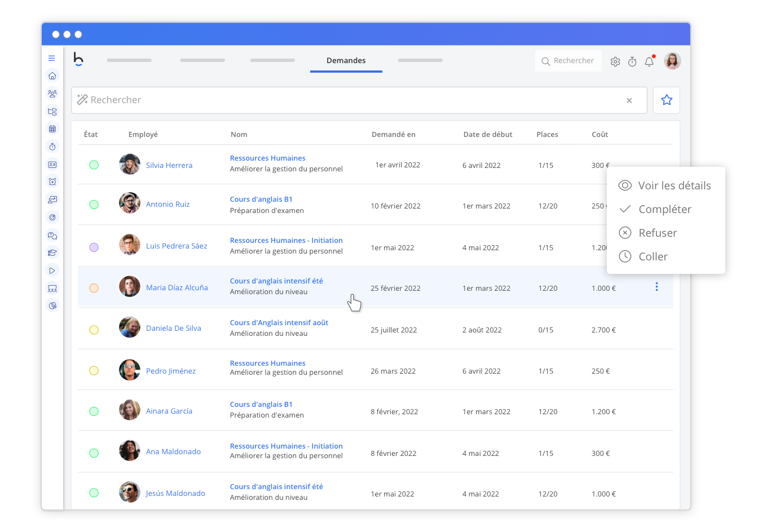Open the employee ID badge icon
This screenshot has height=532, width=767.
coord(52,163)
